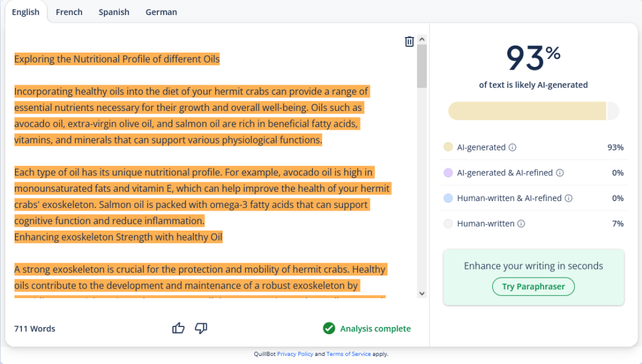This screenshot has width=642, height=364.
Task: Open the QuillBot Privacy Policy link
Action: click(x=295, y=354)
